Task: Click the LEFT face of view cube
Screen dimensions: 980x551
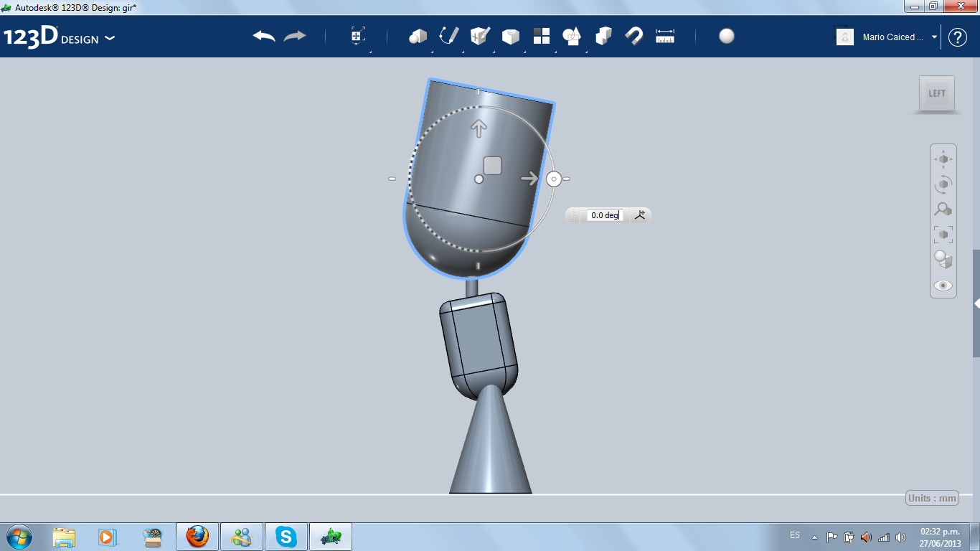Action: 937,93
